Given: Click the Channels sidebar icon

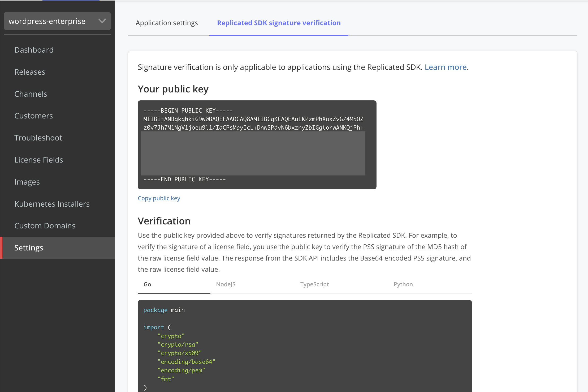Looking at the screenshot, I should (x=31, y=94).
